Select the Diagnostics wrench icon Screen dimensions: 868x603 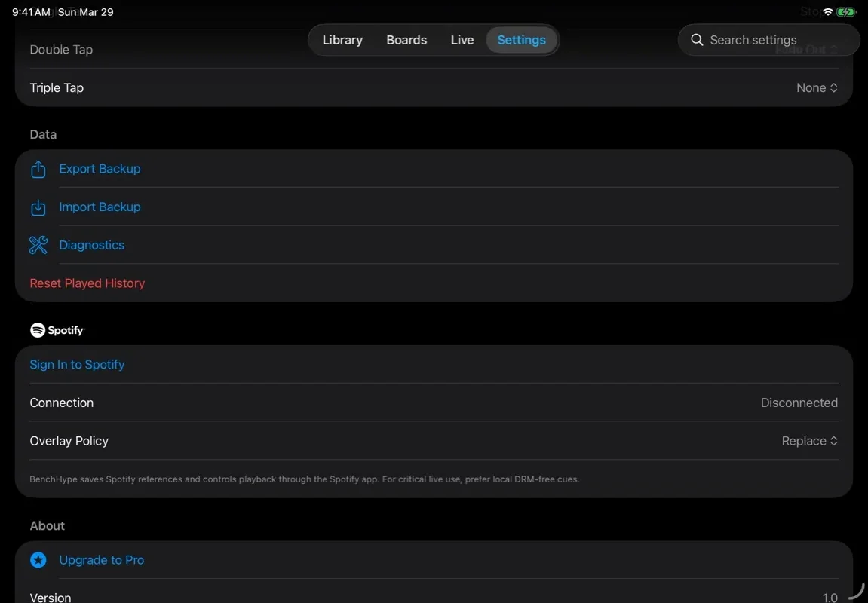[x=38, y=245]
